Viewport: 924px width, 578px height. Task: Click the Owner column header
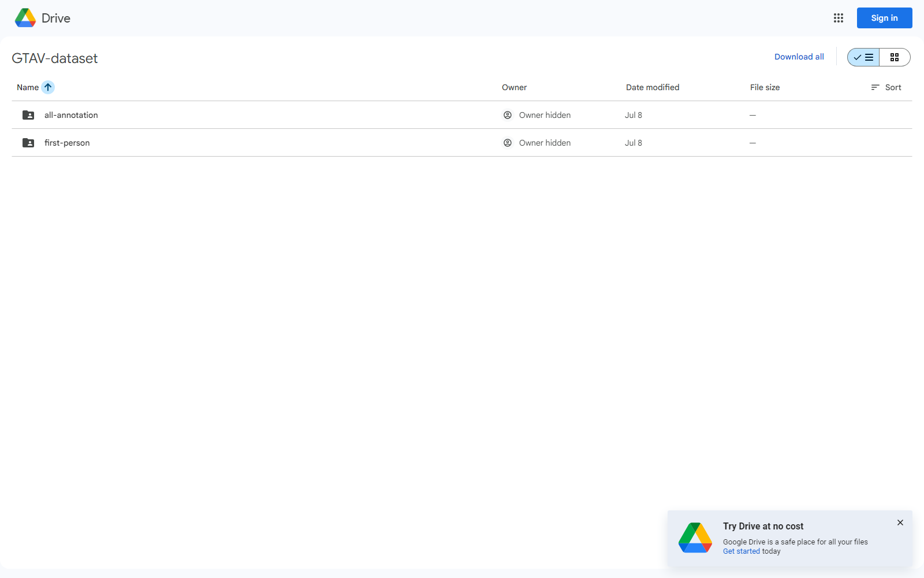pyautogui.click(x=514, y=87)
